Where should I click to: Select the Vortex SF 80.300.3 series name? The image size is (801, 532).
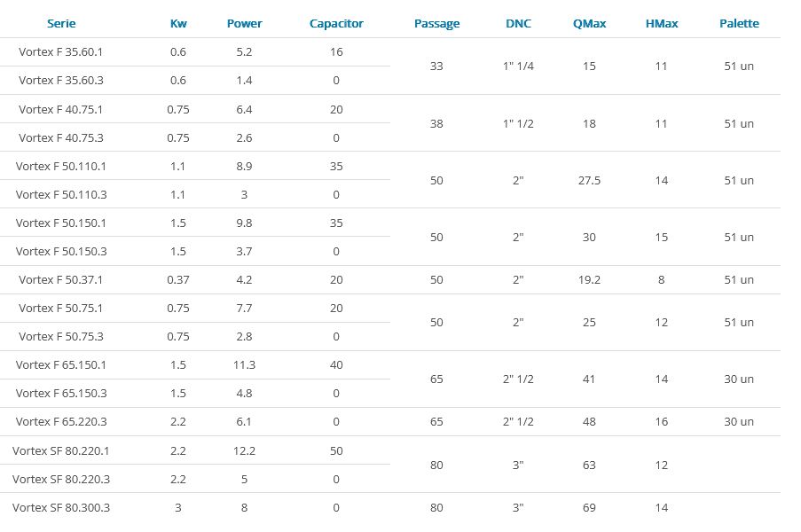61,508
